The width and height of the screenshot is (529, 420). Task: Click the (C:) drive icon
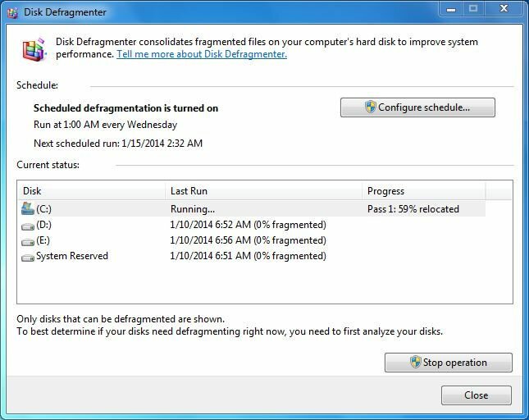(28, 208)
